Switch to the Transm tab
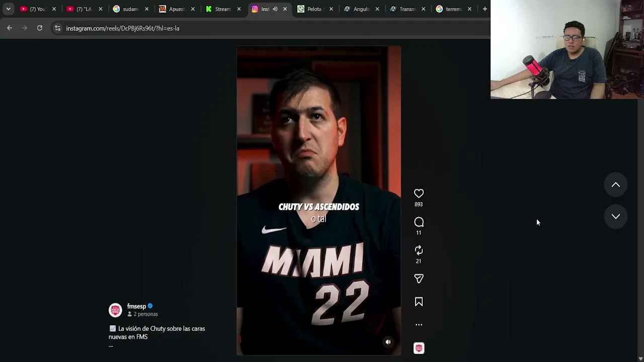 coord(407,9)
